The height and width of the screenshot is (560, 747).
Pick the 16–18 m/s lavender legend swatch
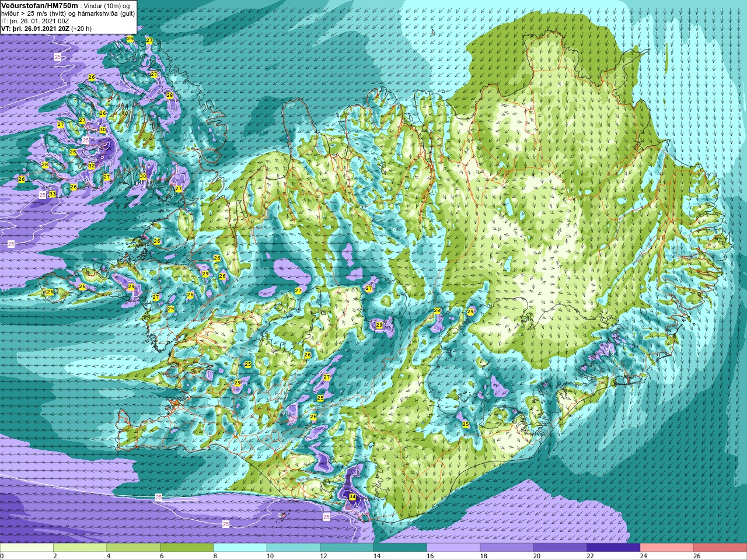pos(453,548)
